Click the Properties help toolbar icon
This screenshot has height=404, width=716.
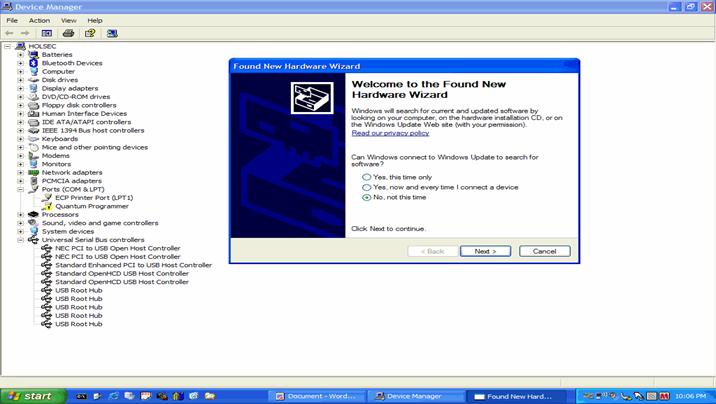(90, 33)
